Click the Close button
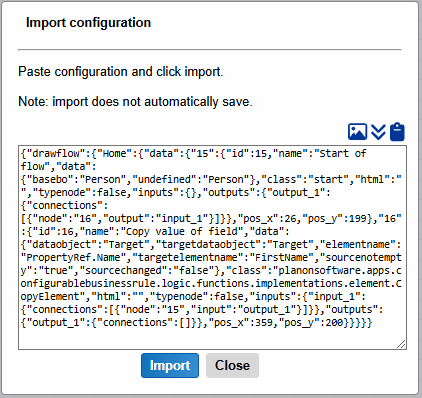 (x=232, y=365)
